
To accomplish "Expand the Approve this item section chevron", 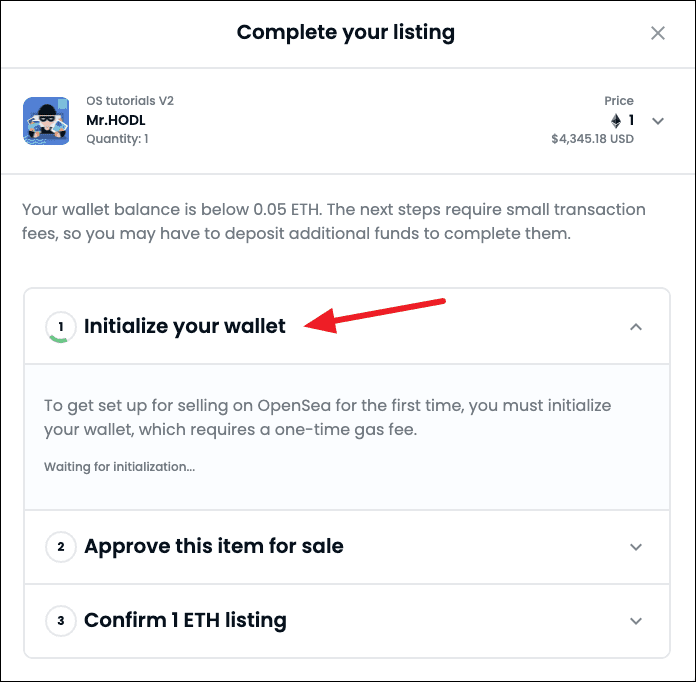I will pos(636,547).
